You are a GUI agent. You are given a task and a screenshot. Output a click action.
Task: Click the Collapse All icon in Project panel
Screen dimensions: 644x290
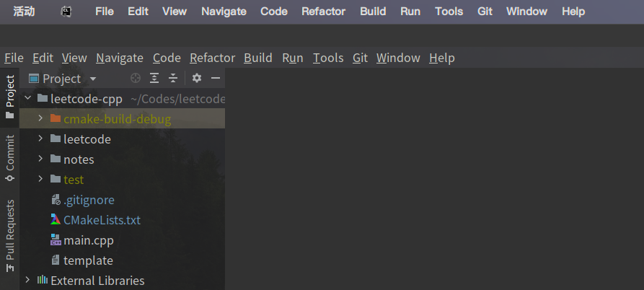coord(173,78)
